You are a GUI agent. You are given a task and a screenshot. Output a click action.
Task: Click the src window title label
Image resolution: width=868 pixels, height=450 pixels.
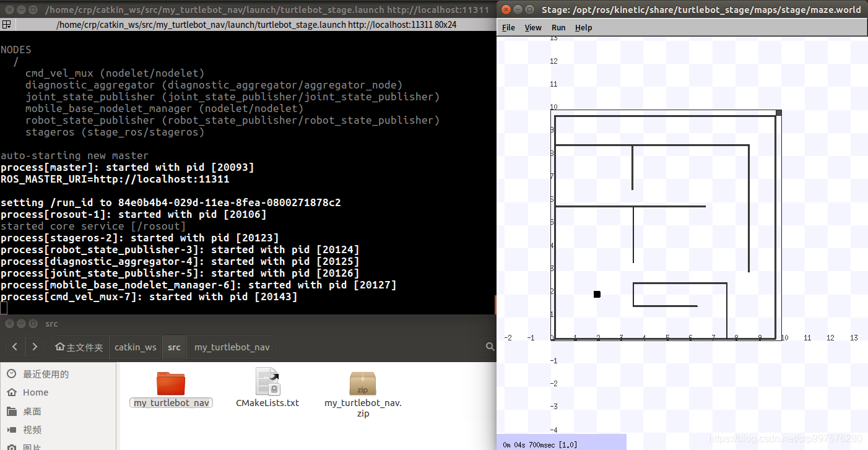click(x=51, y=324)
